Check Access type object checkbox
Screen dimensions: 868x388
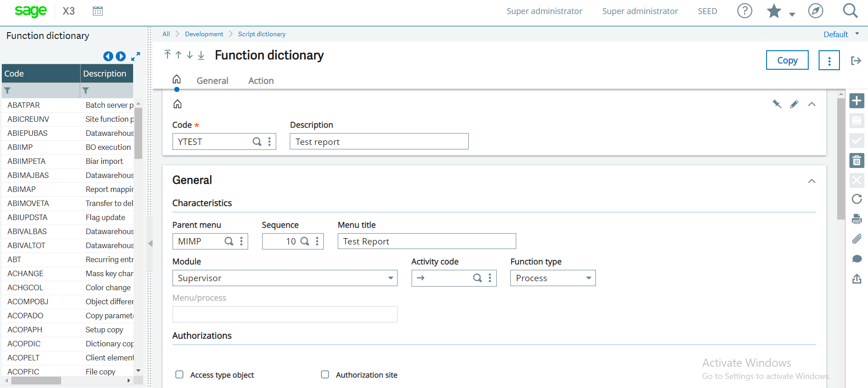(179, 374)
